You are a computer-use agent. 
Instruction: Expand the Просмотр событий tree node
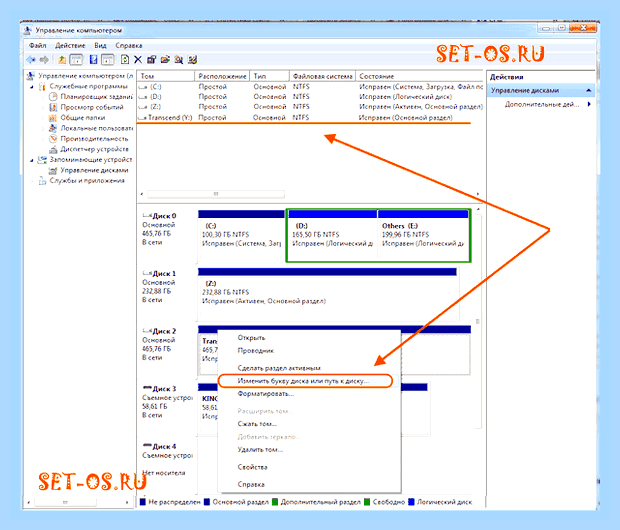43,107
